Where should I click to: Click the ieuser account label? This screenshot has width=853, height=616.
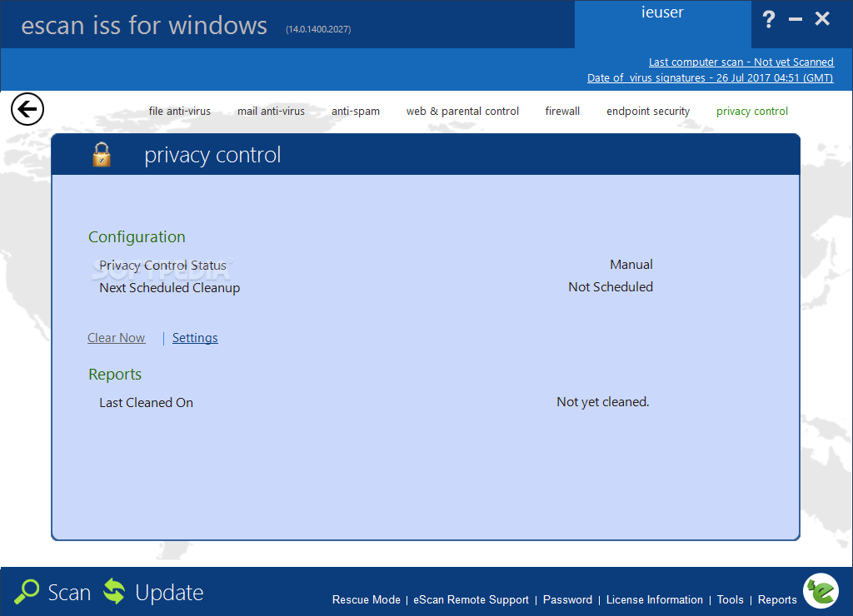(662, 12)
